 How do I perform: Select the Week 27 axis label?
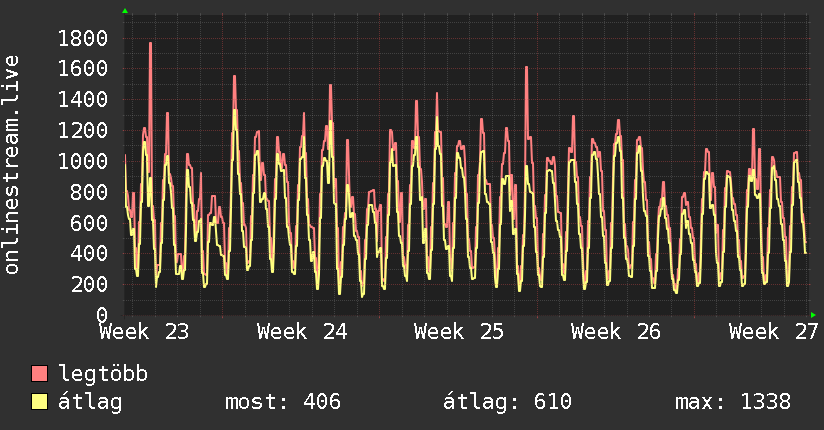[x=774, y=332]
